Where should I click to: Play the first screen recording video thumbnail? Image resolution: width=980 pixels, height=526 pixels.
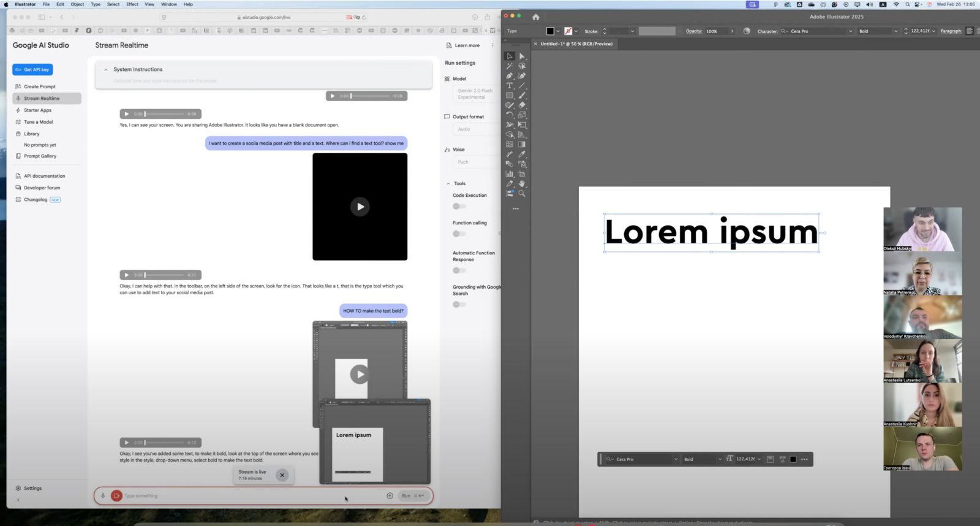pos(360,207)
